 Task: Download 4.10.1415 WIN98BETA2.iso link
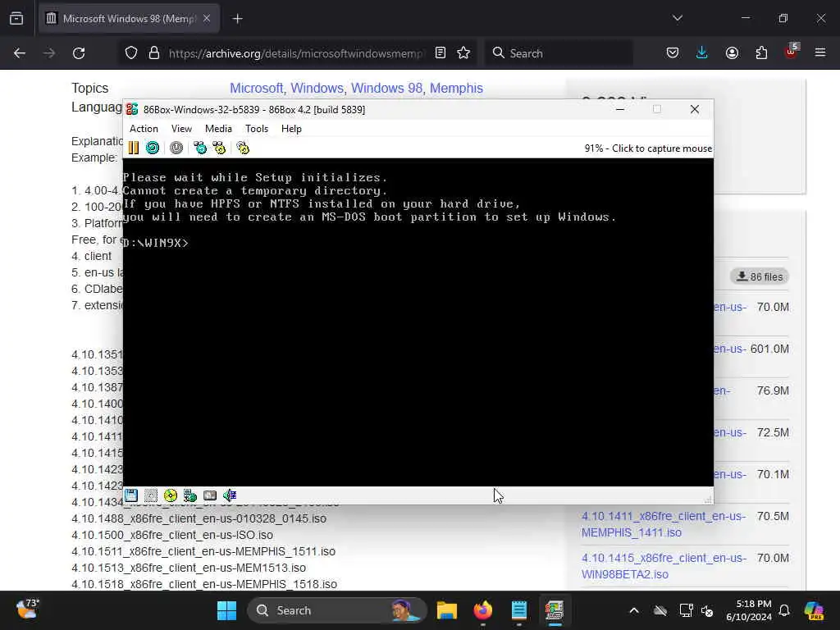663,566
